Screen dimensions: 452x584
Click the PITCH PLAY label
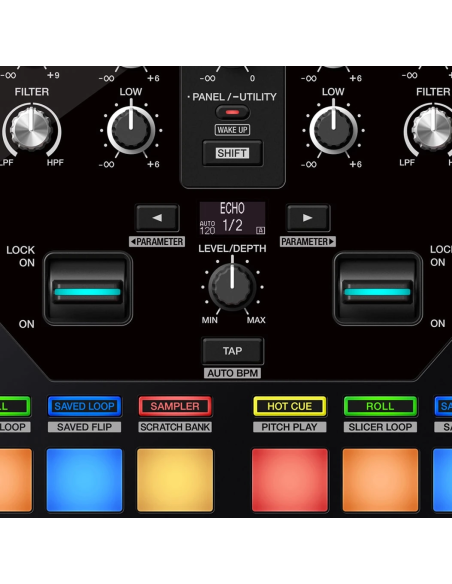pyautogui.click(x=290, y=427)
